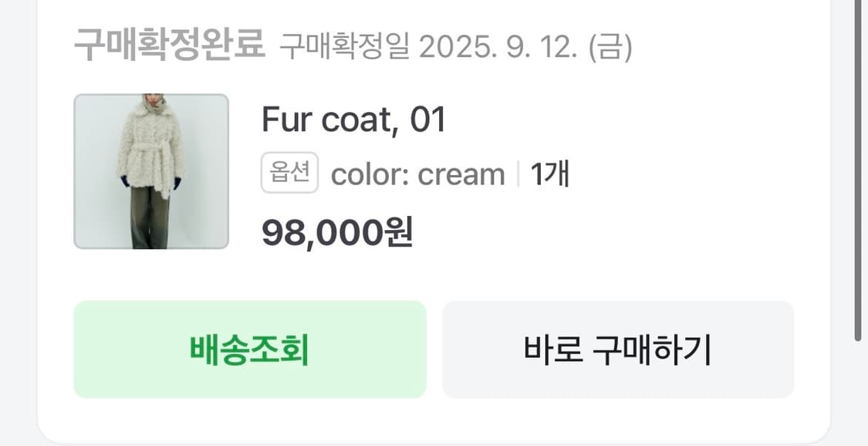Viewport: 868px width, 446px height.
Task: Select Fur coat, 01 to view product page
Action: 355,120
